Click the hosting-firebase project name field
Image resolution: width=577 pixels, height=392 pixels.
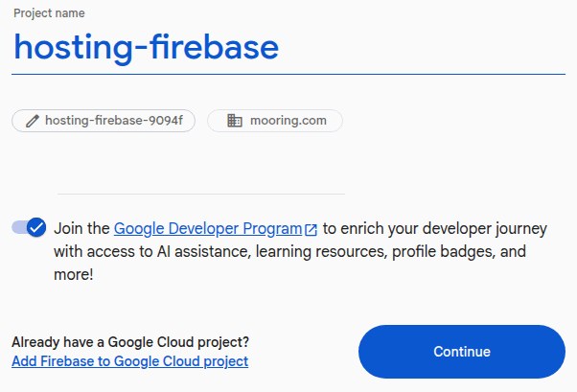[288, 47]
